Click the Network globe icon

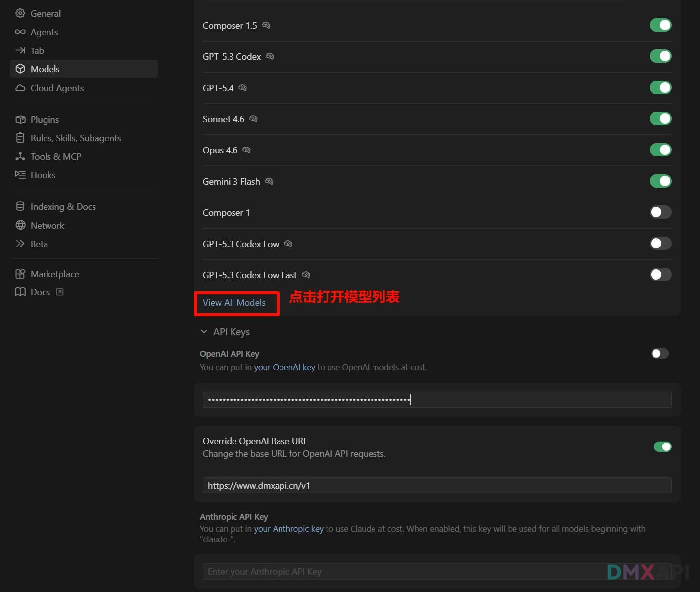pyautogui.click(x=20, y=225)
